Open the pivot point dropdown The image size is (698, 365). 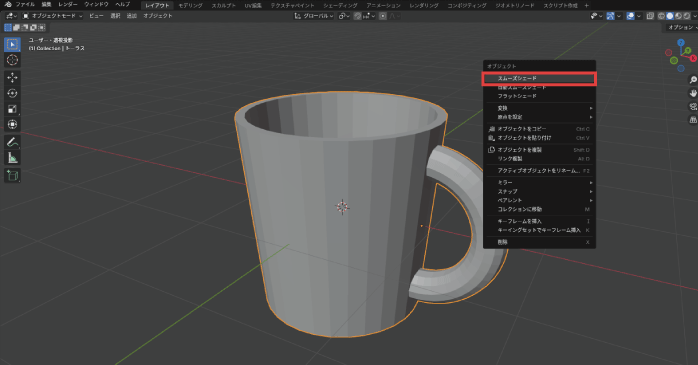344,16
